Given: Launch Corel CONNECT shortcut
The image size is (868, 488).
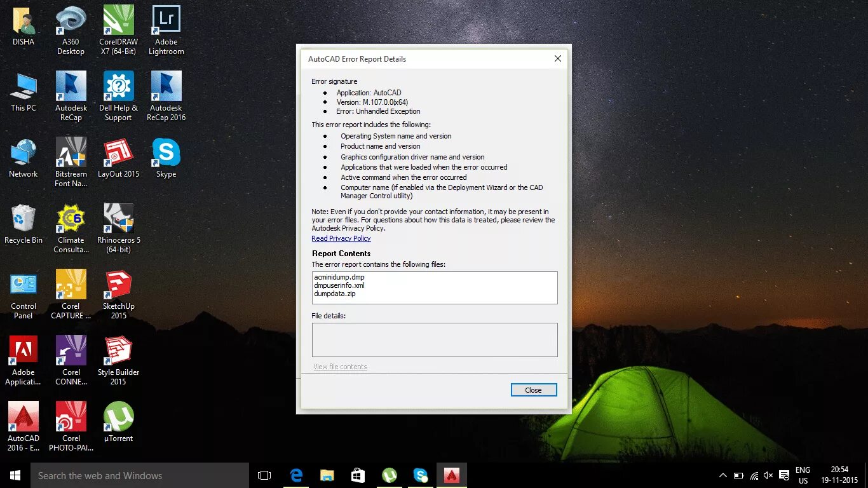Looking at the screenshot, I should click(x=71, y=360).
